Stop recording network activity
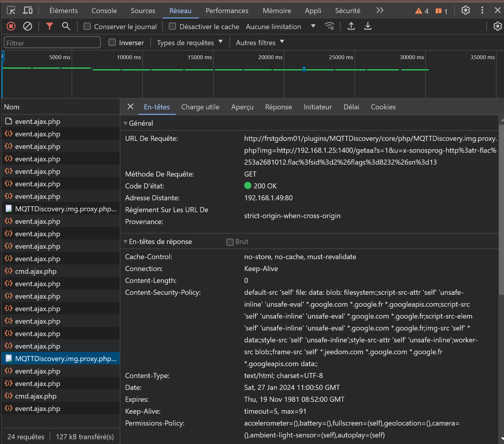This screenshot has width=504, height=444. (11, 26)
